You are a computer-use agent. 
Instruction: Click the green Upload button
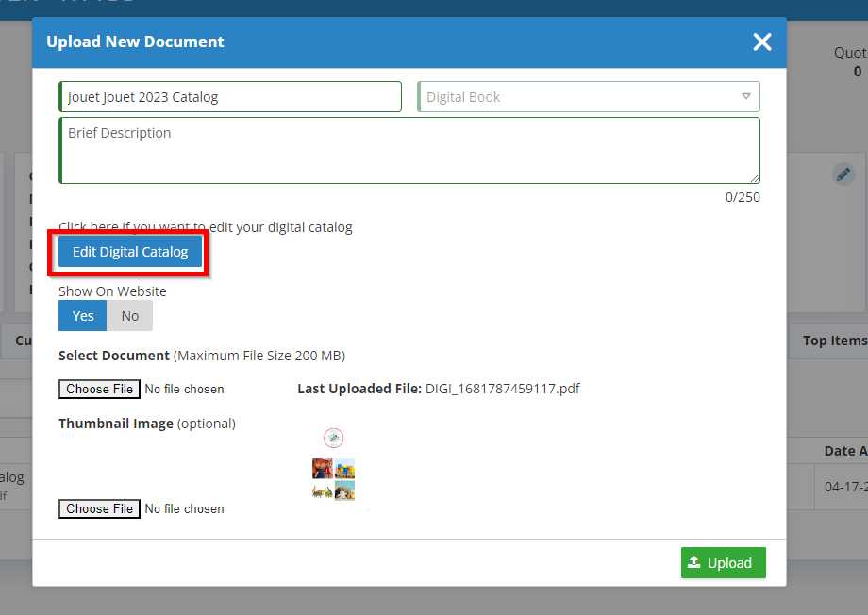[x=723, y=563]
